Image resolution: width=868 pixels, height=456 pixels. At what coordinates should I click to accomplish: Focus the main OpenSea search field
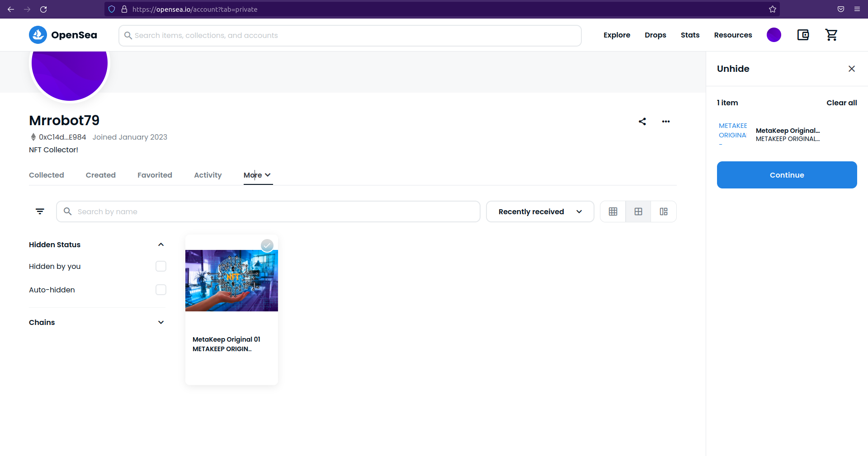pos(350,35)
